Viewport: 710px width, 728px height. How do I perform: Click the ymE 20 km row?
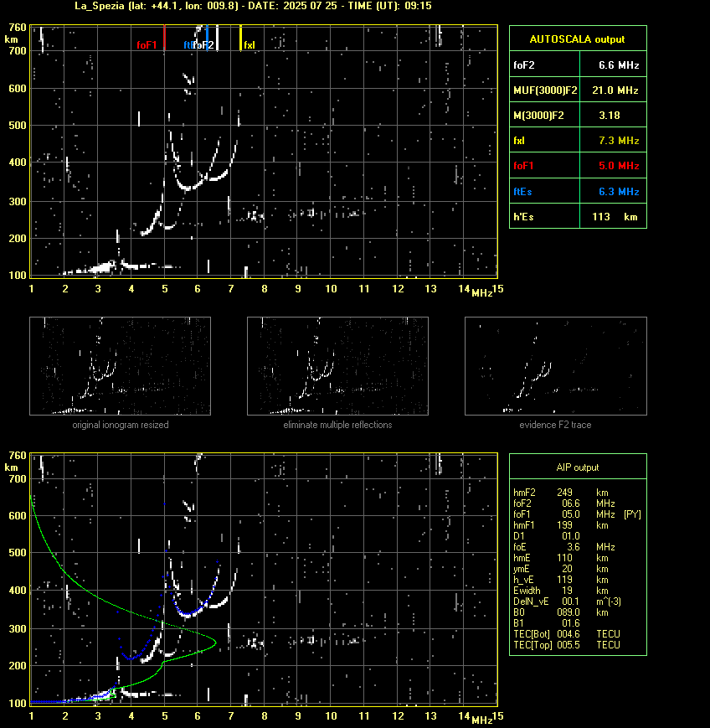click(x=561, y=569)
